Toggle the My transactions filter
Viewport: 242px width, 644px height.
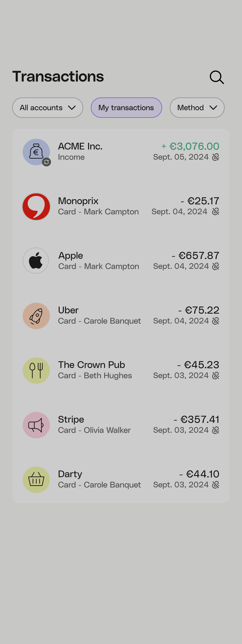point(126,108)
